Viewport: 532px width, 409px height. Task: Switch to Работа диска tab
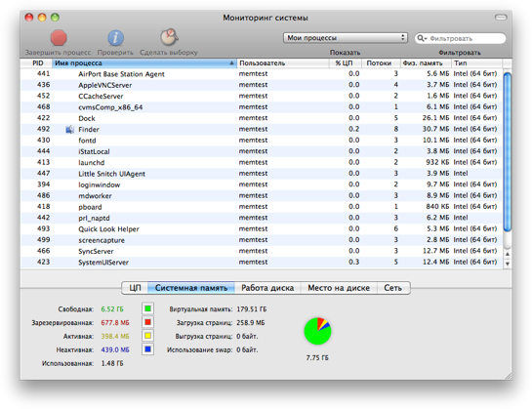pyautogui.click(x=267, y=288)
